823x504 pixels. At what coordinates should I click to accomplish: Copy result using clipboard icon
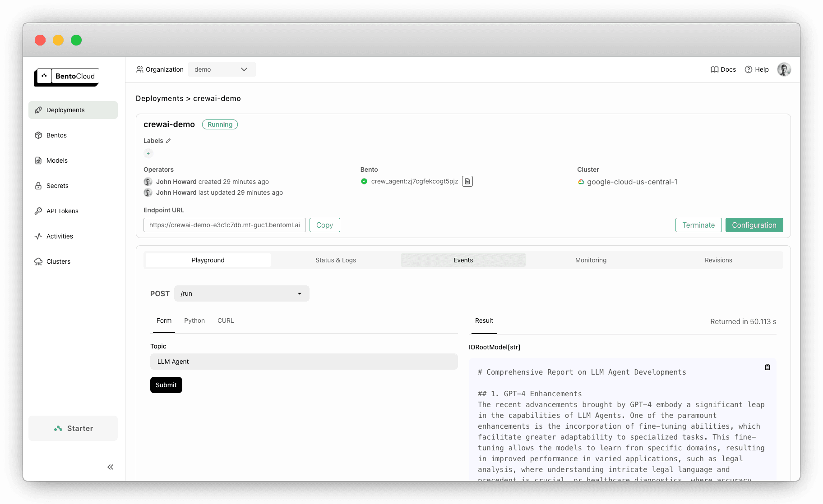coord(767,367)
